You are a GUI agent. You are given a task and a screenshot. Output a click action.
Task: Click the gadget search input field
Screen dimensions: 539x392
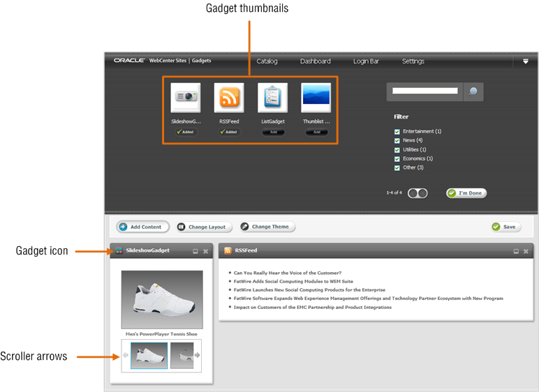(x=425, y=91)
